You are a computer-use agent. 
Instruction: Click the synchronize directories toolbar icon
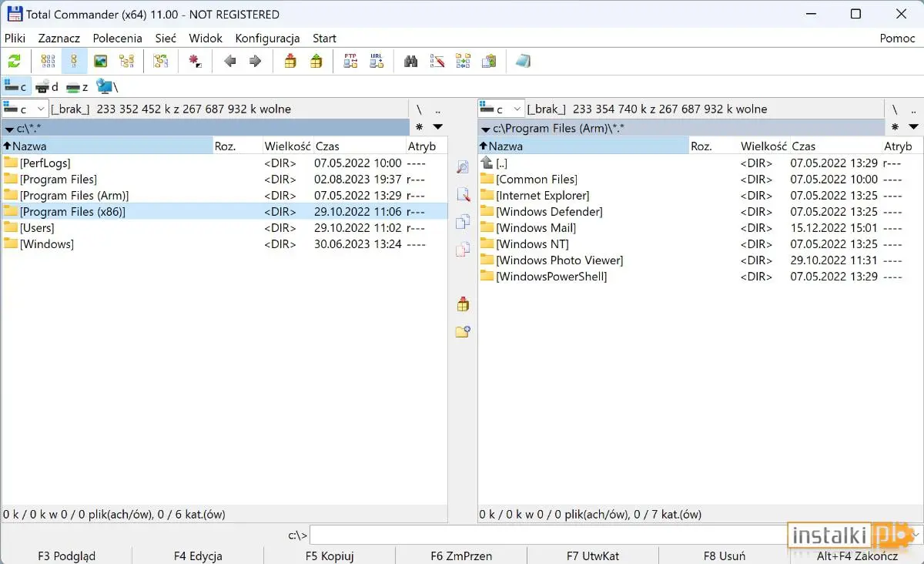pyautogui.click(x=463, y=62)
